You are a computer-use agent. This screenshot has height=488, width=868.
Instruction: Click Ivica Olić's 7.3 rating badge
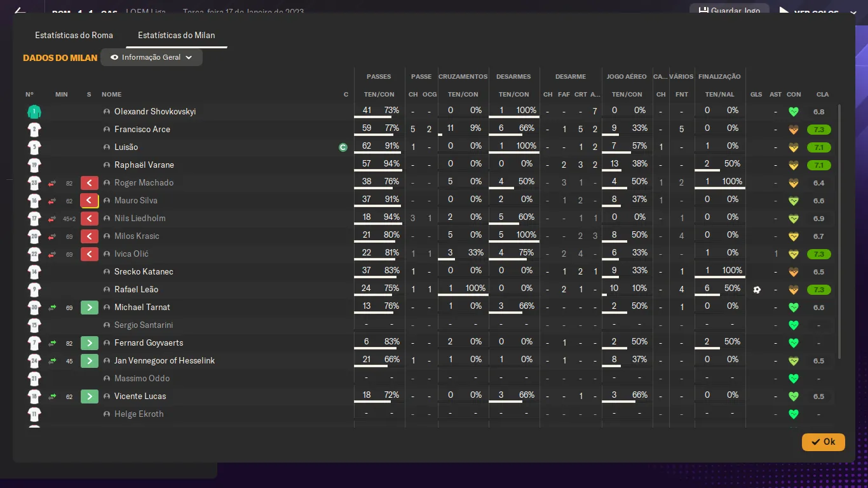tap(818, 254)
